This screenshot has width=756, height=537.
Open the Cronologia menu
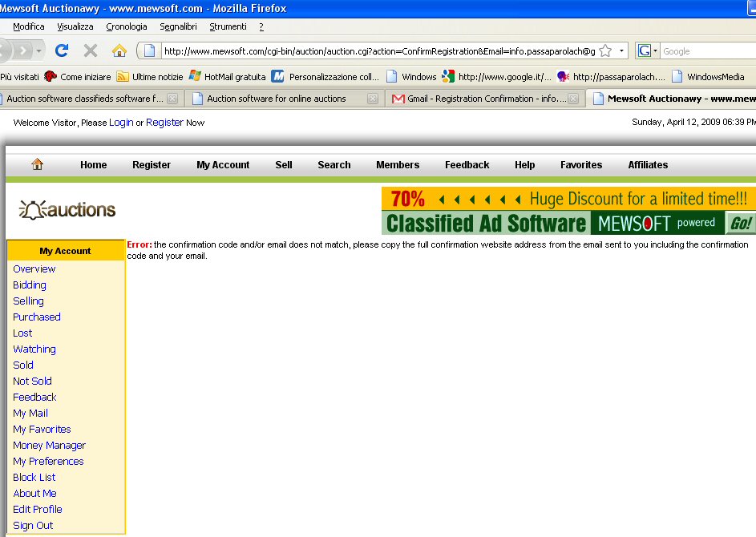click(x=127, y=26)
